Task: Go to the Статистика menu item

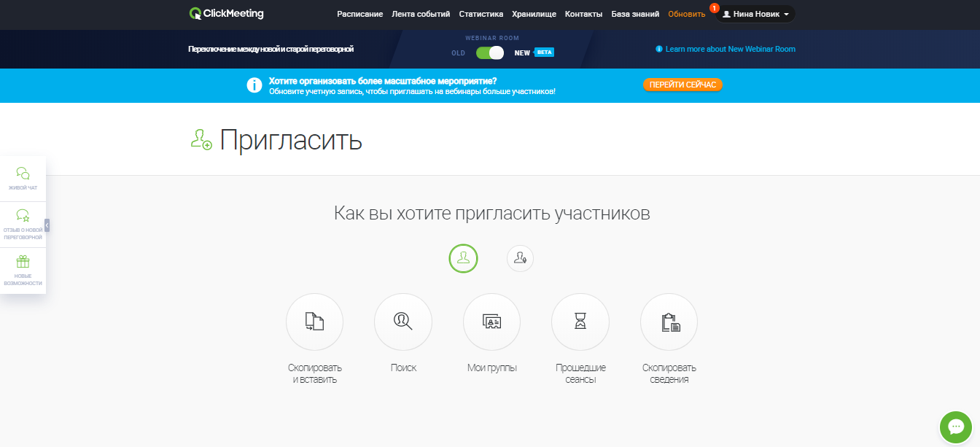Action: tap(481, 14)
